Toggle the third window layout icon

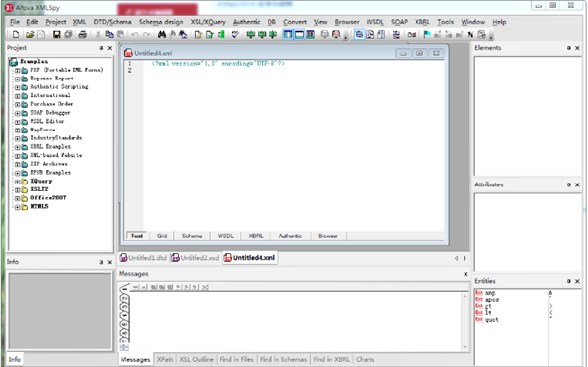tap(310, 35)
